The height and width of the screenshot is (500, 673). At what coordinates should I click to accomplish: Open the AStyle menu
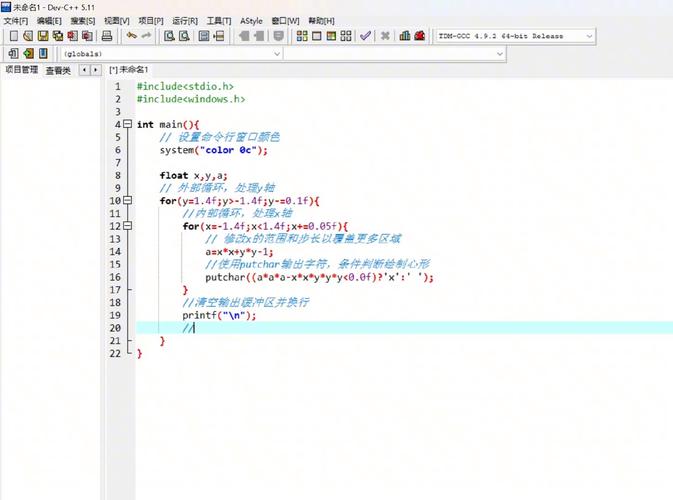coord(251,21)
